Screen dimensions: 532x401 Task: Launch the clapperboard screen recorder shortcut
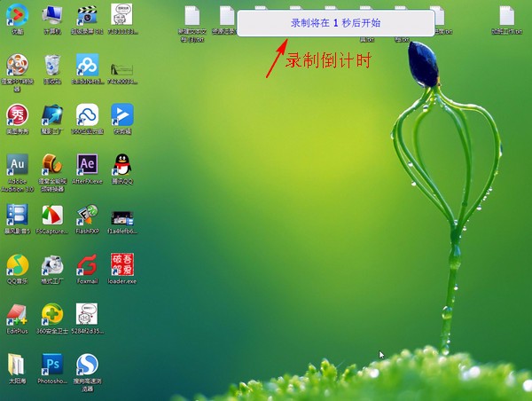(87, 20)
